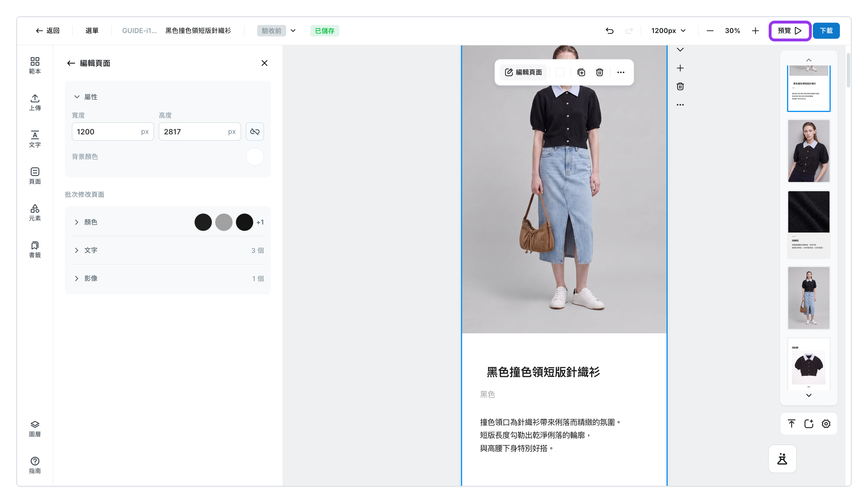The height and width of the screenshot is (503, 868).
Task: Click the undo arrow icon
Action: pos(609,31)
